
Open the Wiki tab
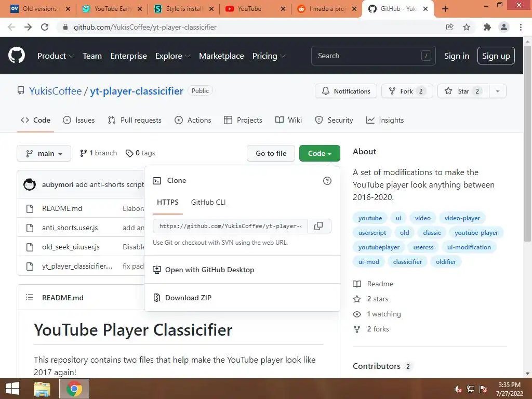288,120
